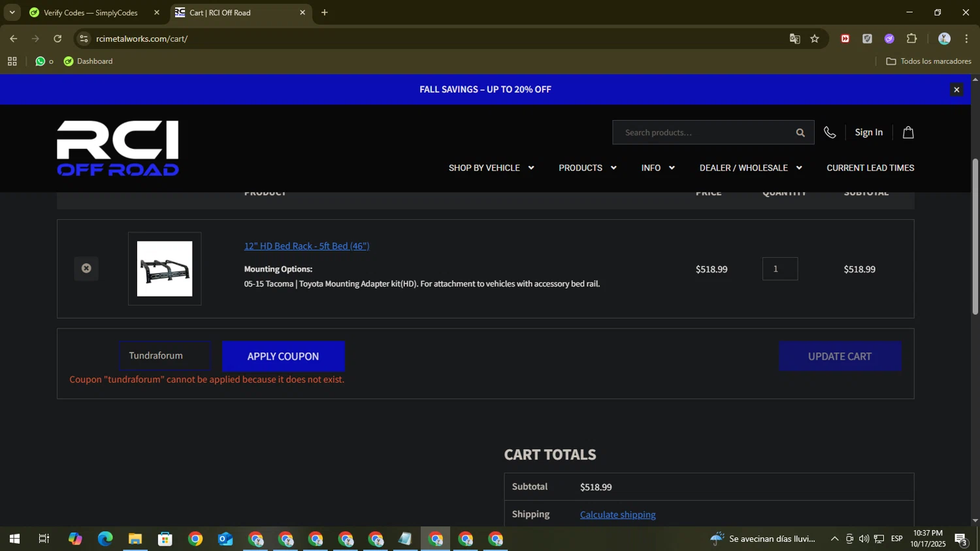Image resolution: width=980 pixels, height=551 pixels.
Task: Click the $518.99 Subtotal value in Cart Totals
Action: pos(596,487)
